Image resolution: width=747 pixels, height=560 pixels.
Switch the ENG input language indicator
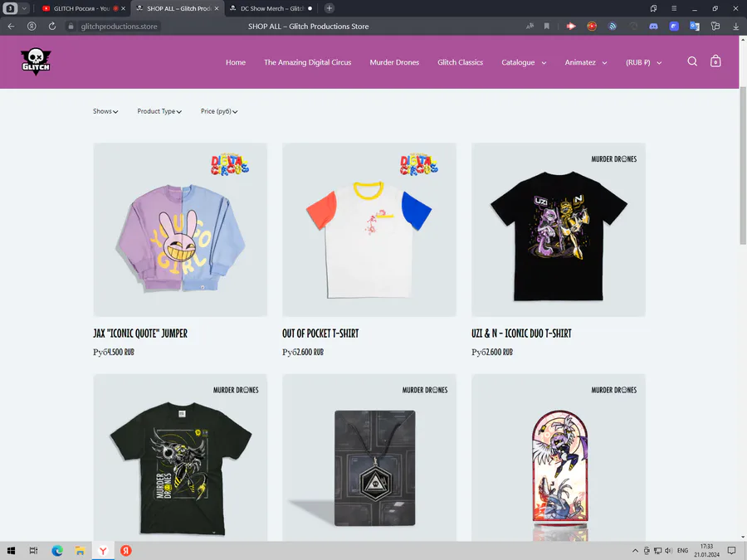[x=682, y=551]
